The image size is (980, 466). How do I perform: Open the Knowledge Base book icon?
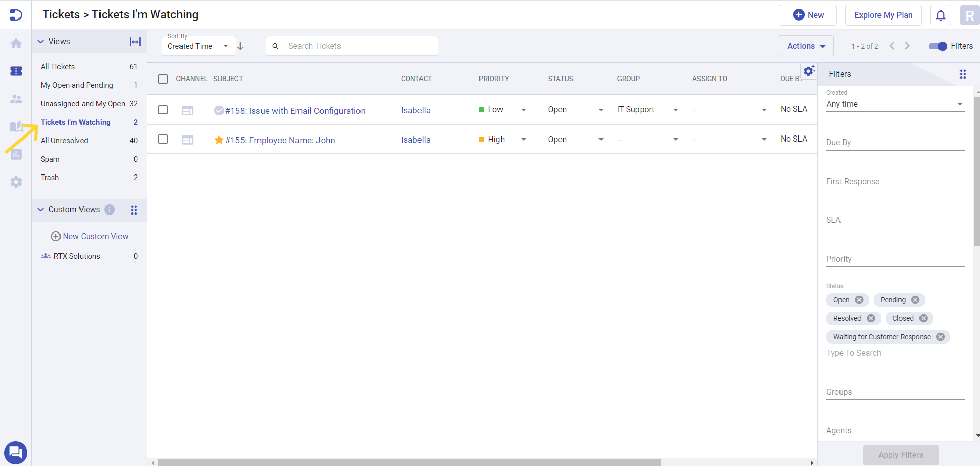tap(16, 126)
